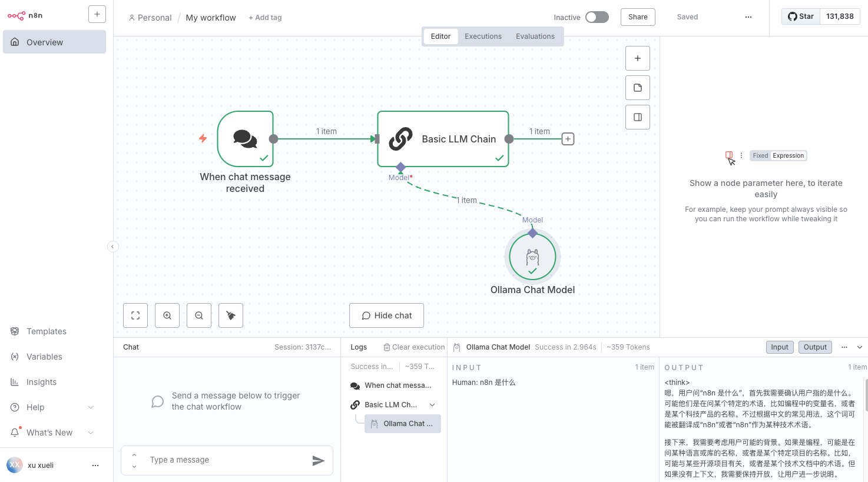Click the Hide chat button
This screenshot has height=482, width=868.
[x=386, y=315]
